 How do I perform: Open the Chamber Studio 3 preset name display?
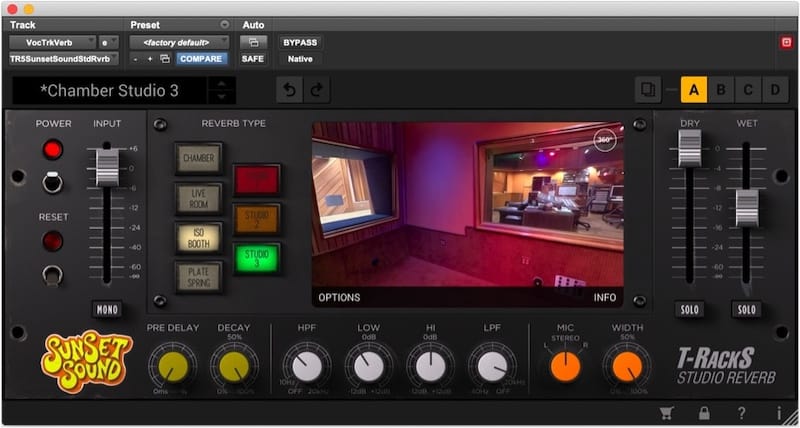tap(110, 90)
